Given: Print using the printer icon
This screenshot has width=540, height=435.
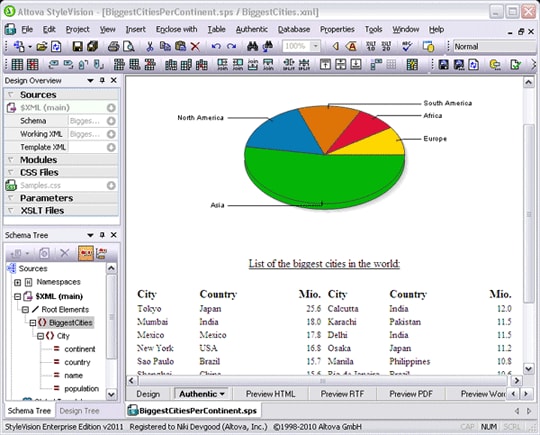Looking at the screenshot, I should tap(113, 46).
